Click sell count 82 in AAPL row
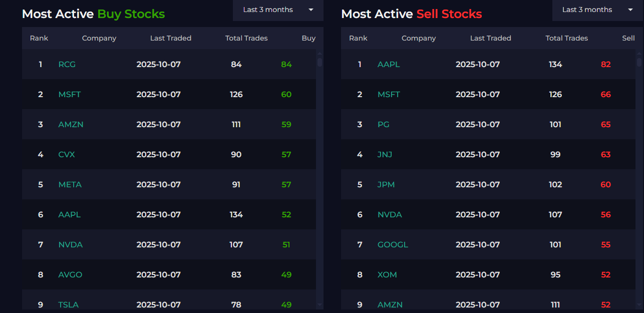Viewport: 644px width, 313px height. coord(606,64)
